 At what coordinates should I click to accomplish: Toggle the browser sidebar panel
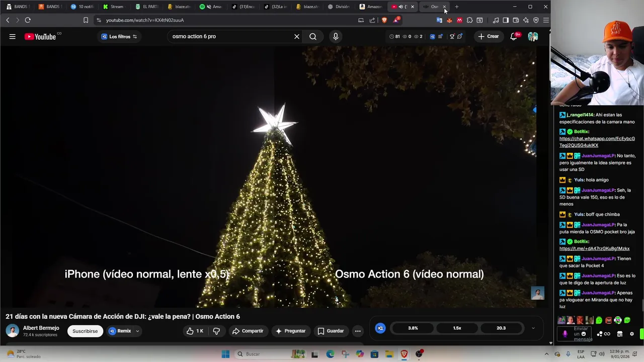506,20
